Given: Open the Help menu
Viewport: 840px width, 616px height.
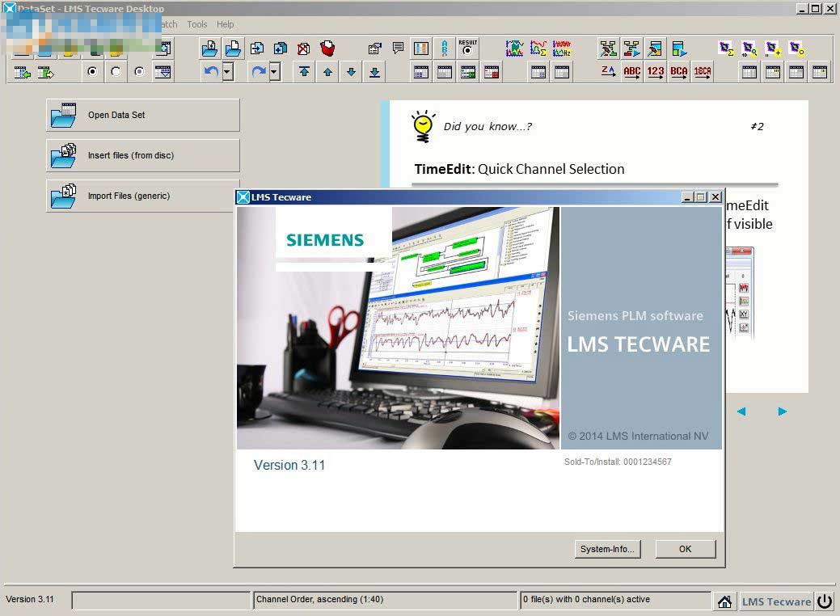Looking at the screenshot, I should point(225,24).
